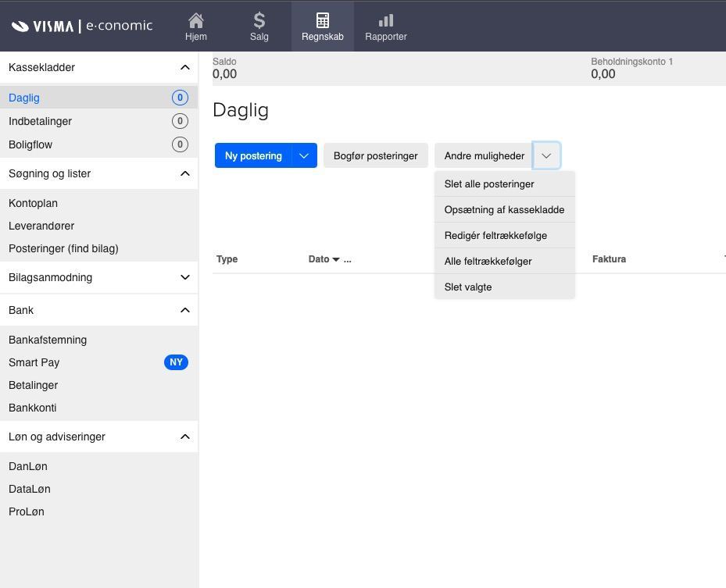Choose Slet alle posteringer
The height and width of the screenshot is (588, 726).
point(505,184)
